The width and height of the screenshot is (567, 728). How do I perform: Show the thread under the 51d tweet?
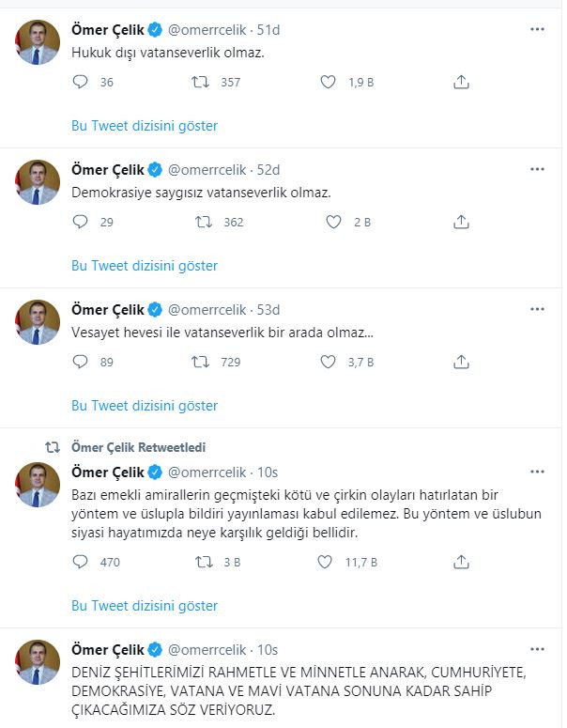[x=145, y=126]
